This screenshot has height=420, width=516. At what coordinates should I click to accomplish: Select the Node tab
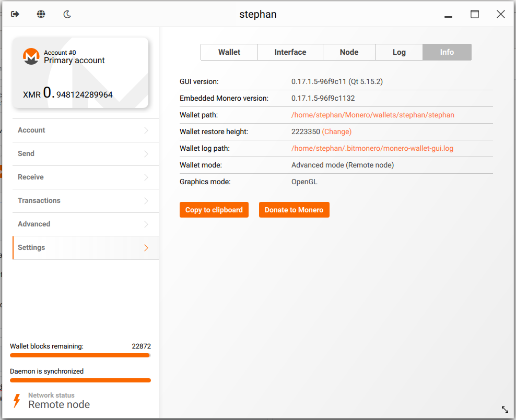pos(349,52)
